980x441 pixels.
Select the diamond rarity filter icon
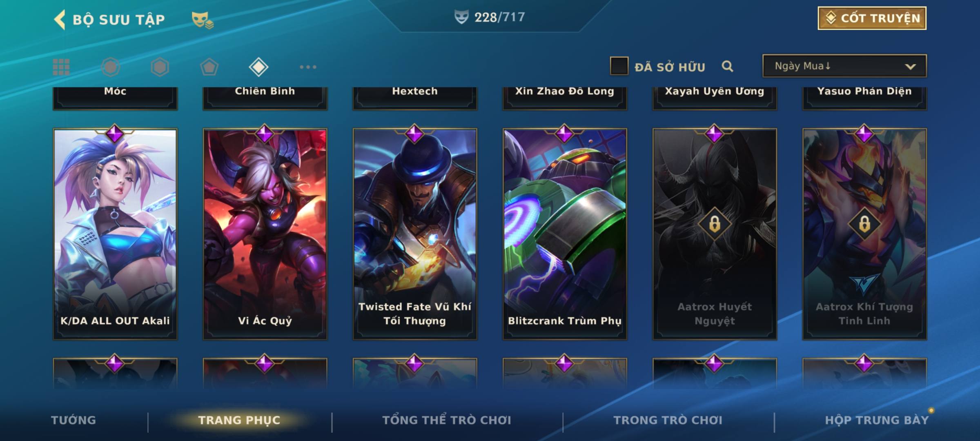[258, 67]
